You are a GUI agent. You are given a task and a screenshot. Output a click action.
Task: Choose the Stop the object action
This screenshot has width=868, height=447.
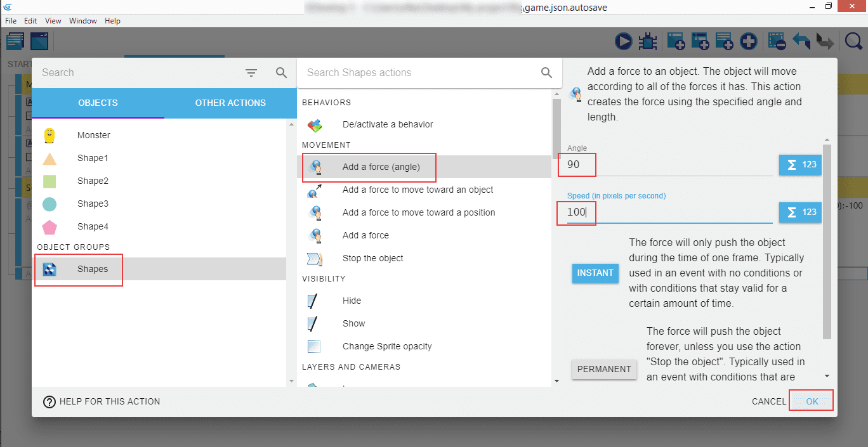pos(372,258)
